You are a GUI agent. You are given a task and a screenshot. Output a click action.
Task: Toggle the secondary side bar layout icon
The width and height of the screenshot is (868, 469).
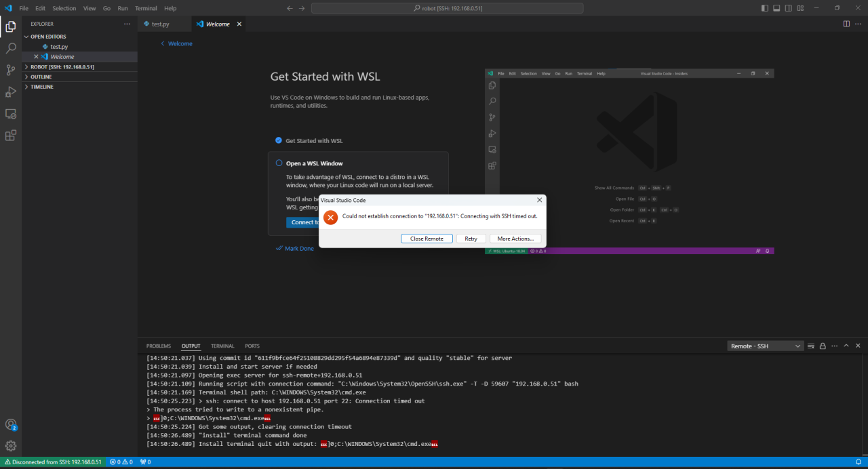[788, 8]
